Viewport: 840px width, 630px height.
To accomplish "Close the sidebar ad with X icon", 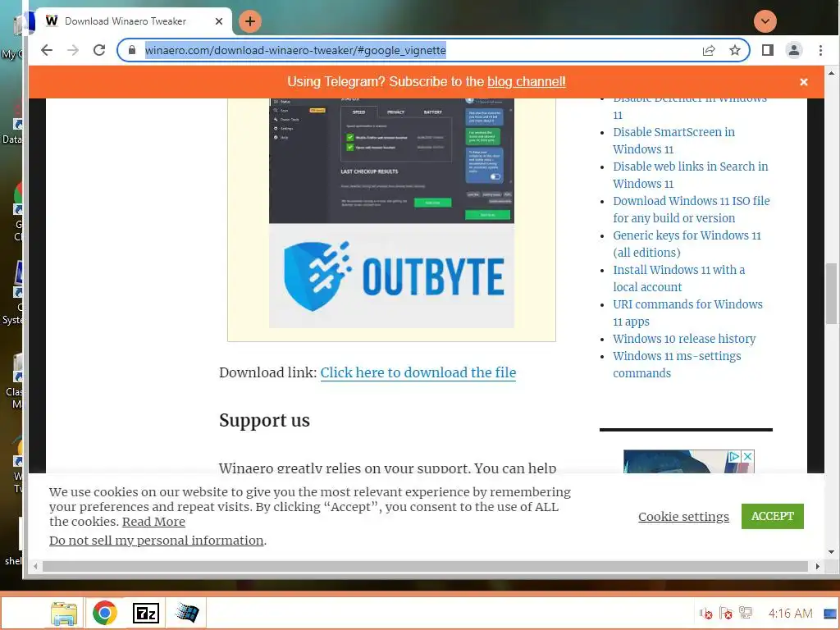I will coord(748,456).
